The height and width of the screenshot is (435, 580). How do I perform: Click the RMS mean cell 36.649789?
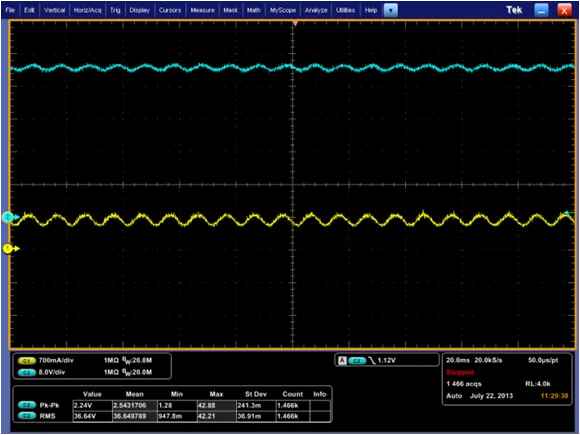[135, 416]
